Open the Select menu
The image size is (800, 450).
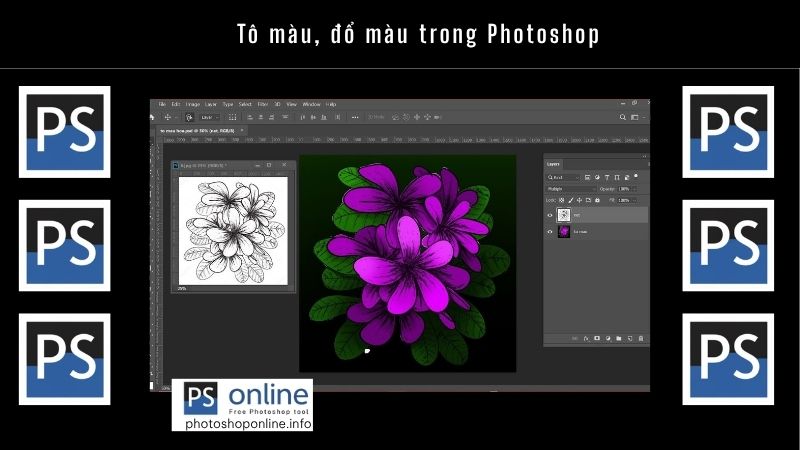pyautogui.click(x=245, y=104)
